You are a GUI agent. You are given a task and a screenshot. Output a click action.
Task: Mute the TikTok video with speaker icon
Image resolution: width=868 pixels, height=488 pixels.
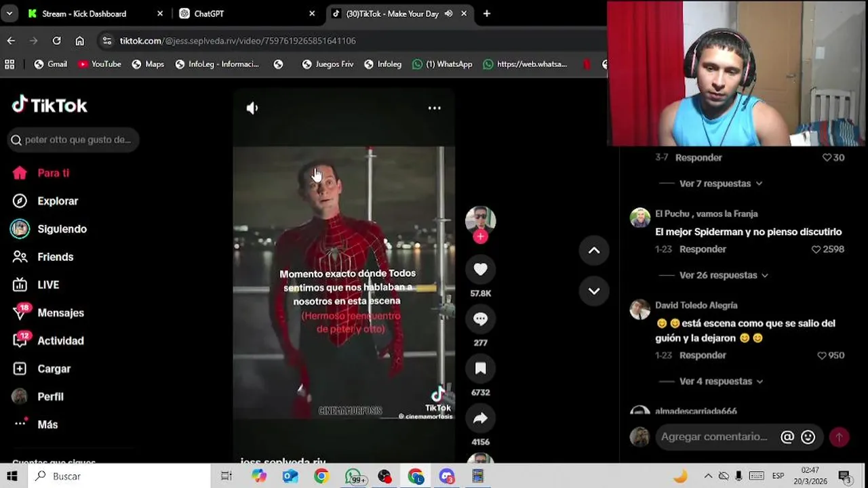252,108
